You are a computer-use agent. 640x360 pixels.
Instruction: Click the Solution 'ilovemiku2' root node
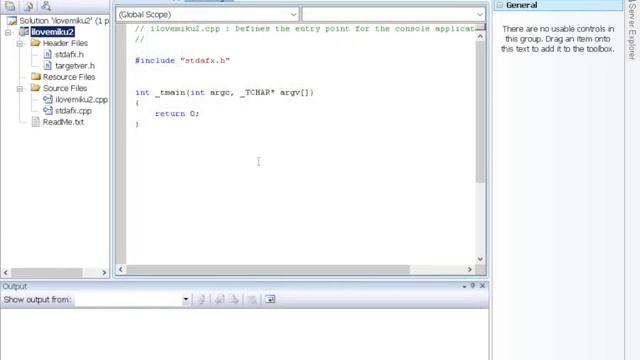coord(64,21)
